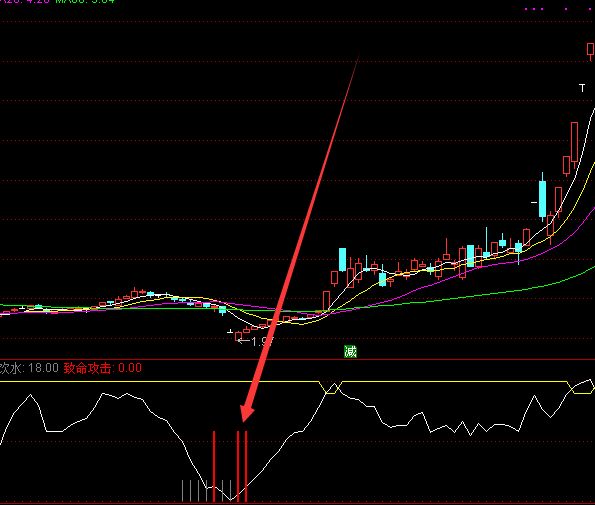
Task: Click the tall cyan candlestick in the late rally
Action: click(x=543, y=198)
